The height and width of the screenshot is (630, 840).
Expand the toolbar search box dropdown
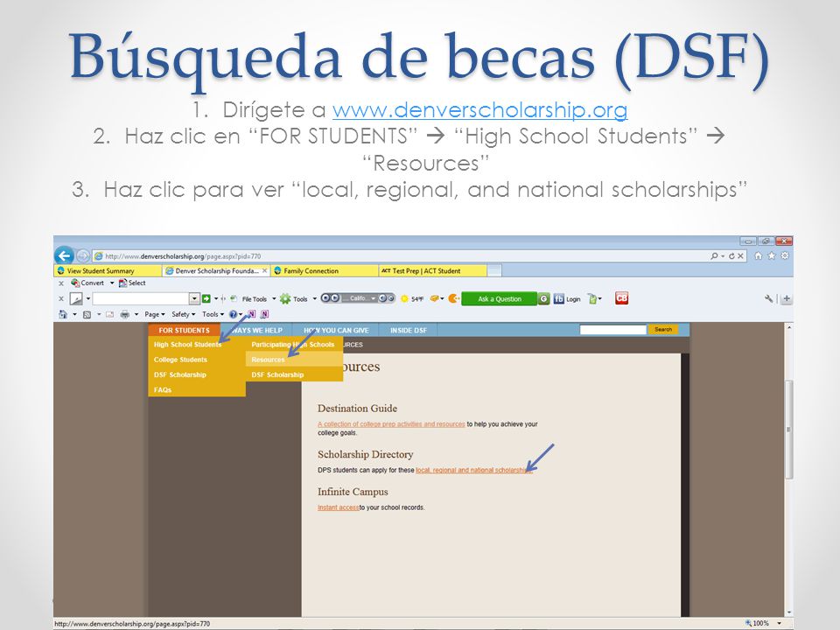(194, 298)
